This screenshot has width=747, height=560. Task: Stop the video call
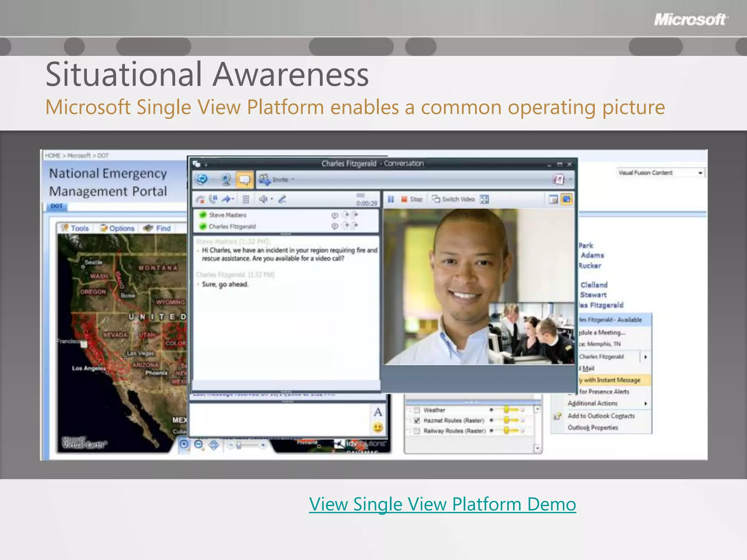tap(412, 199)
